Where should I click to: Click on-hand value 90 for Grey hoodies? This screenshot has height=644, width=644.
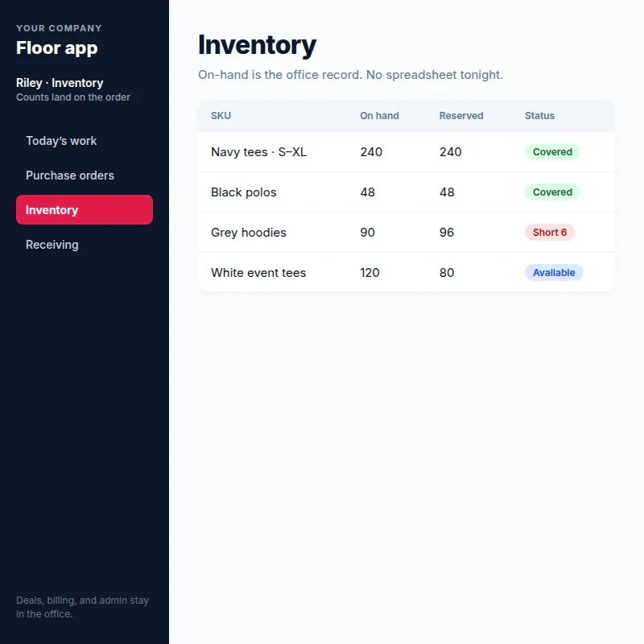point(368,233)
